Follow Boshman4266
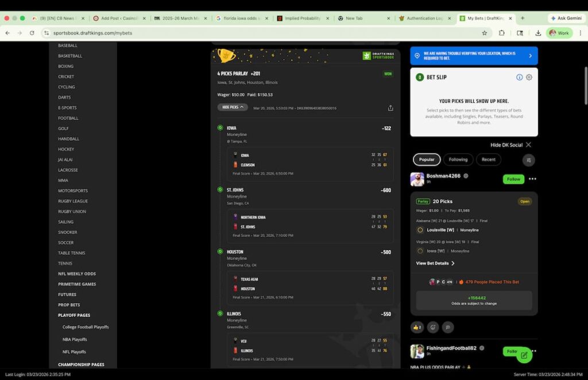Screen dimensions: 588x380 pos(513,179)
